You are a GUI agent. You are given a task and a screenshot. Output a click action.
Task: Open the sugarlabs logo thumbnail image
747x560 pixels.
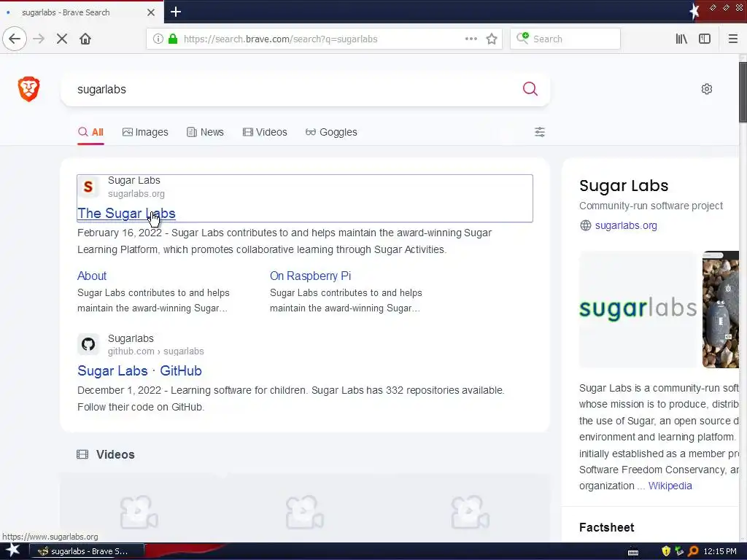[638, 309]
